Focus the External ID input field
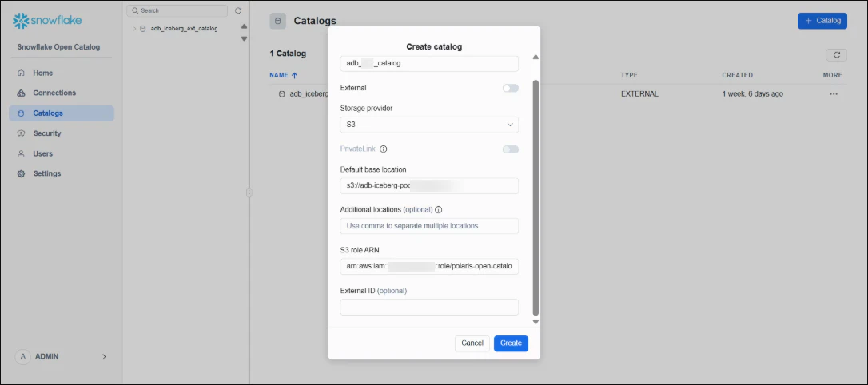 click(x=429, y=307)
